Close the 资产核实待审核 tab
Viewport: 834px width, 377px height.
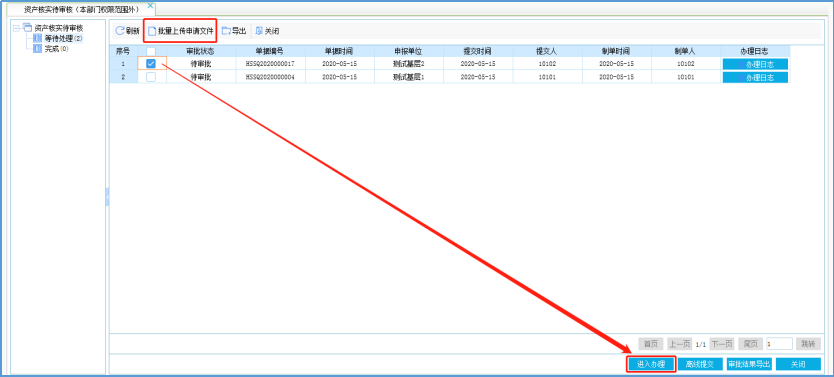click(x=151, y=6)
